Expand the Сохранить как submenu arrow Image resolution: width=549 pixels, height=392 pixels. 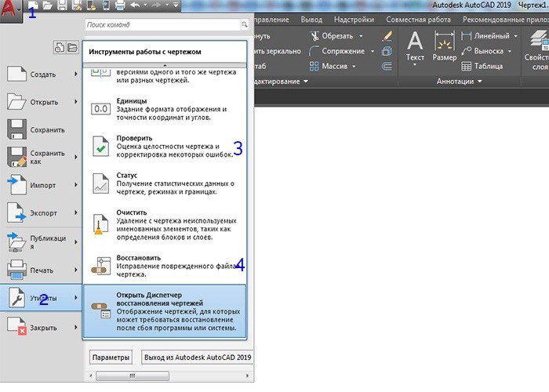pyautogui.click(x=76, y=157)
